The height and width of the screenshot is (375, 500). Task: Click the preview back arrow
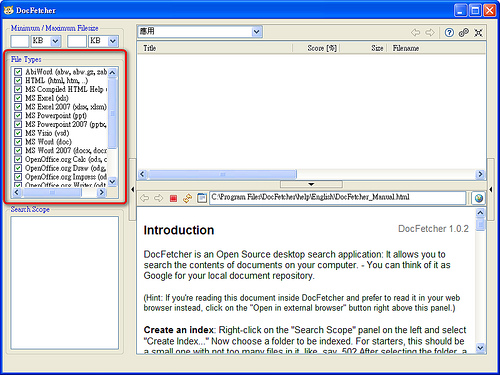tap(144, 198)
